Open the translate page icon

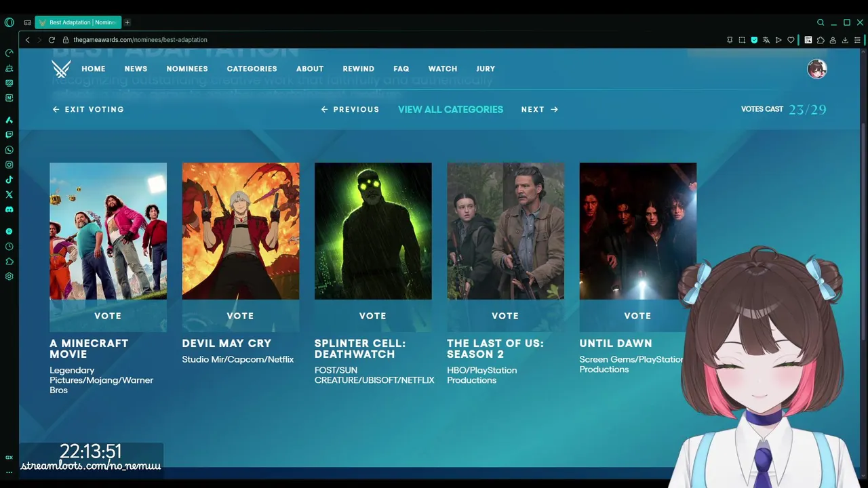[766, 40]
